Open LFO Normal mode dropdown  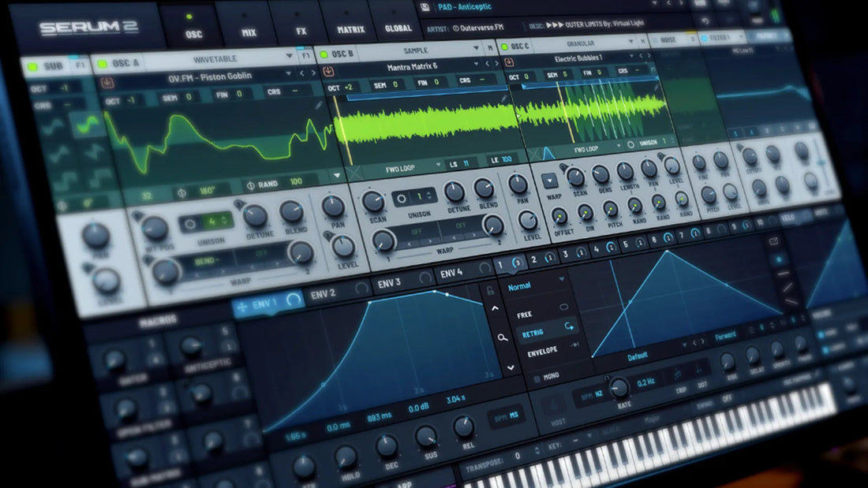click(x=535, y=285)
